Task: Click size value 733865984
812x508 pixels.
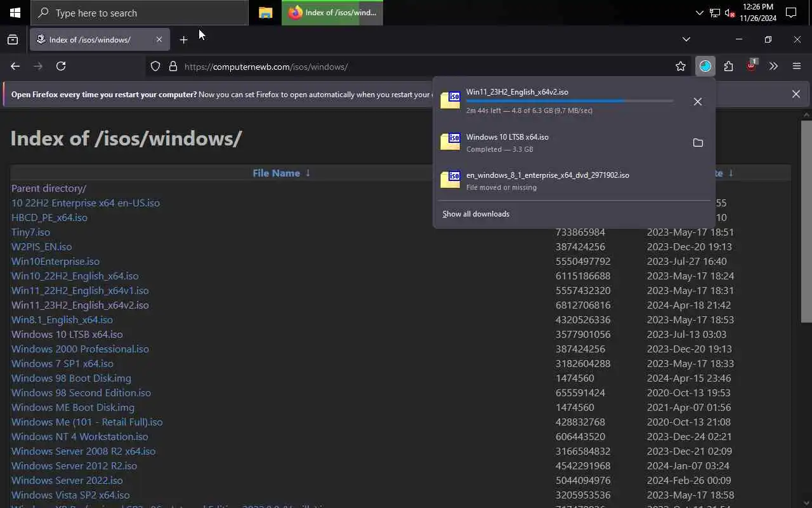Action: click(580, 232)
